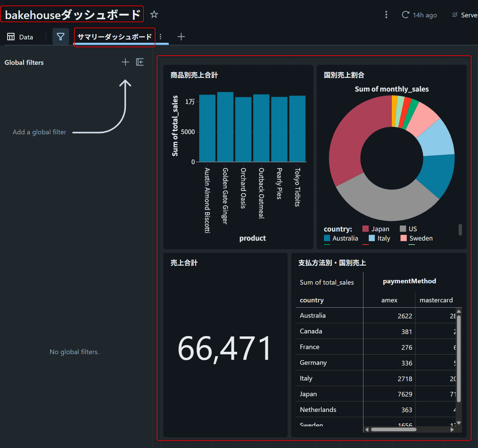Click the amex column header
This screenshot has height=448, width=478.
(389, 300)
